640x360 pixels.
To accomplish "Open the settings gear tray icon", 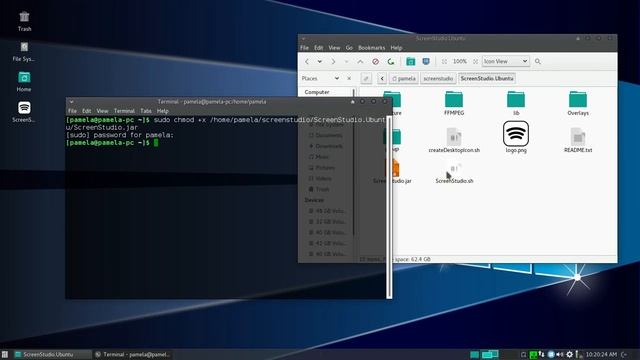I will [569, 354].
